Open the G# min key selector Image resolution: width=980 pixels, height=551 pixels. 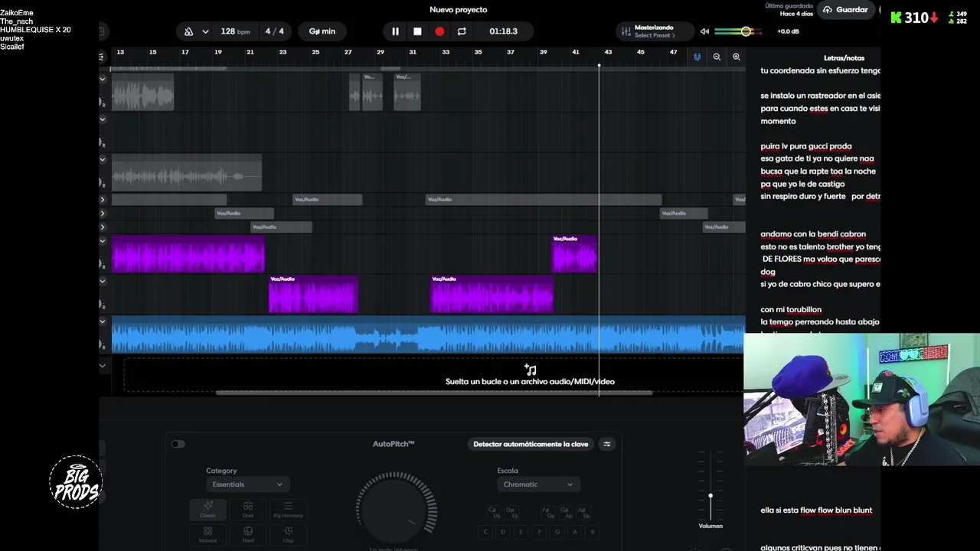[322, 31]
